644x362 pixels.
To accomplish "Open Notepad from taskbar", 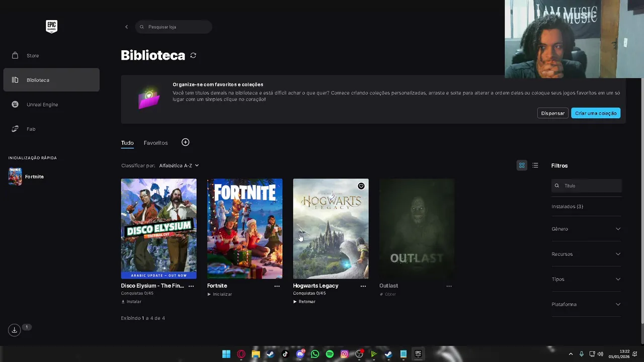I will [403, 354].
